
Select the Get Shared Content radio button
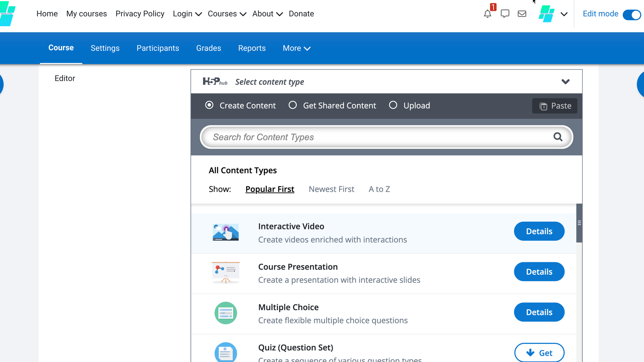293,105
